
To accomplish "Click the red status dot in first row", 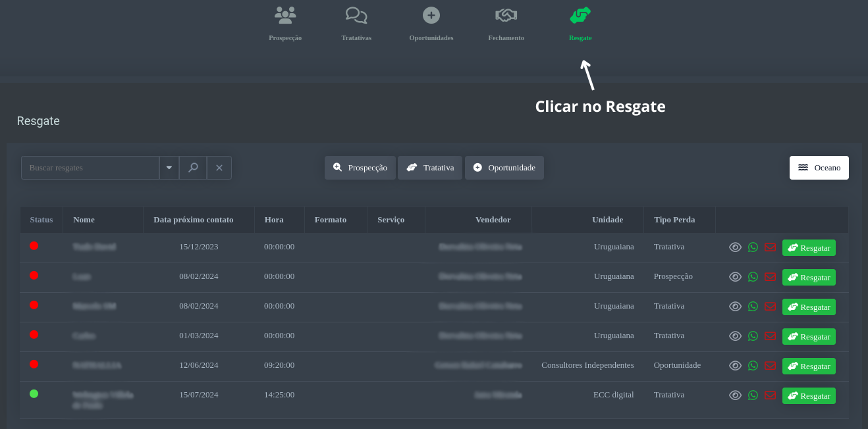I will (34, 245).
